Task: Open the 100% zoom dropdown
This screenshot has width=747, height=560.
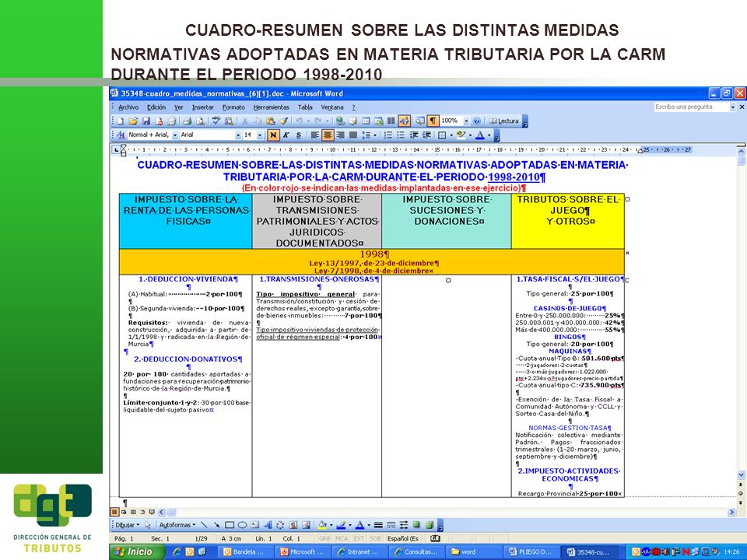Action: [x=466, y=121]
